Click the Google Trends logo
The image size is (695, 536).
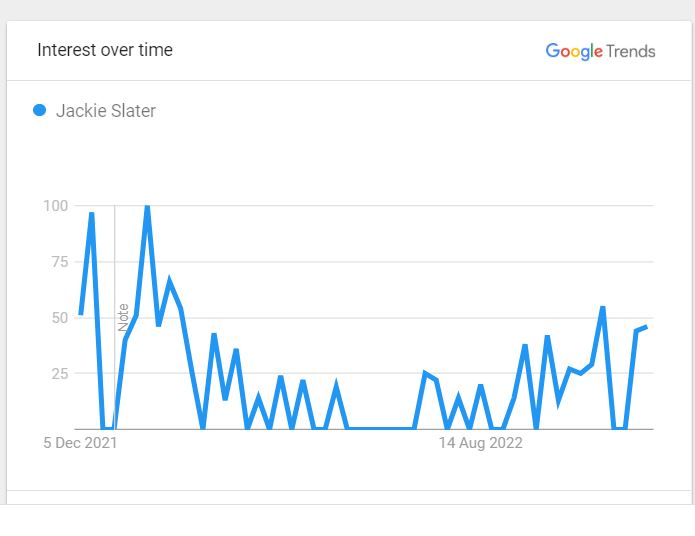pos(600,51)
